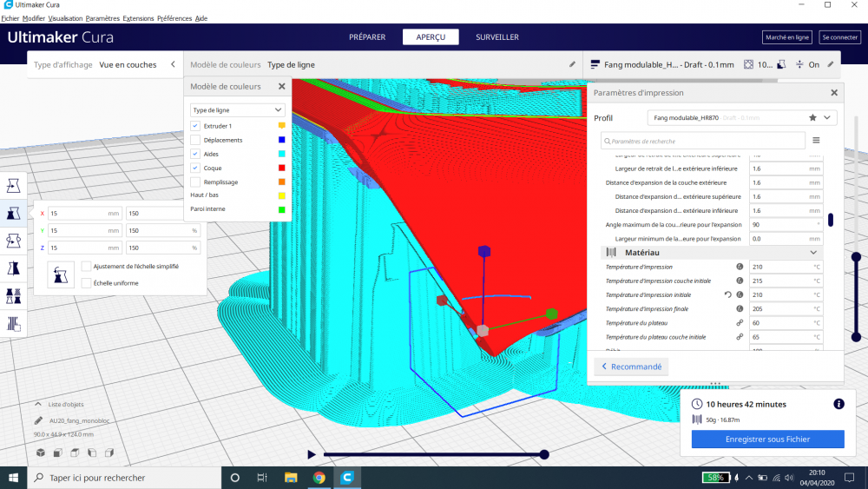Click the Préférences menu
Image resolution: width=868 pixels, height=489 pixels.
coord(174,18)
